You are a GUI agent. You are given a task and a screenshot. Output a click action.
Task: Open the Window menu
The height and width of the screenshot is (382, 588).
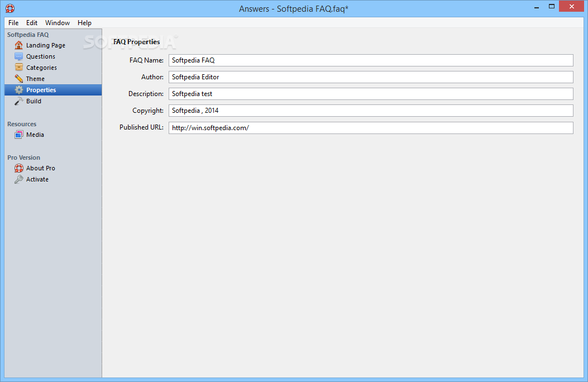(58, 23)
